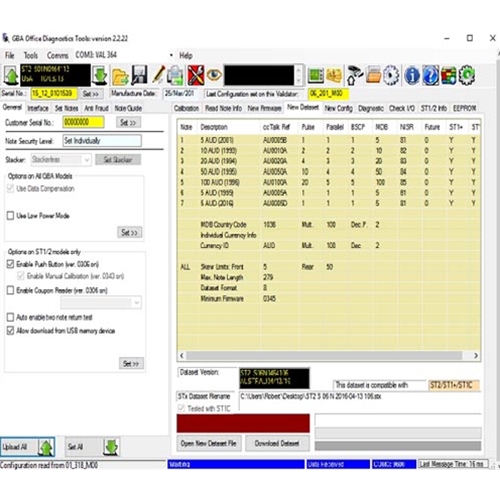Click the green circuit board icon
Viewport: 500px width, 500px height.
tap(315, 75)
